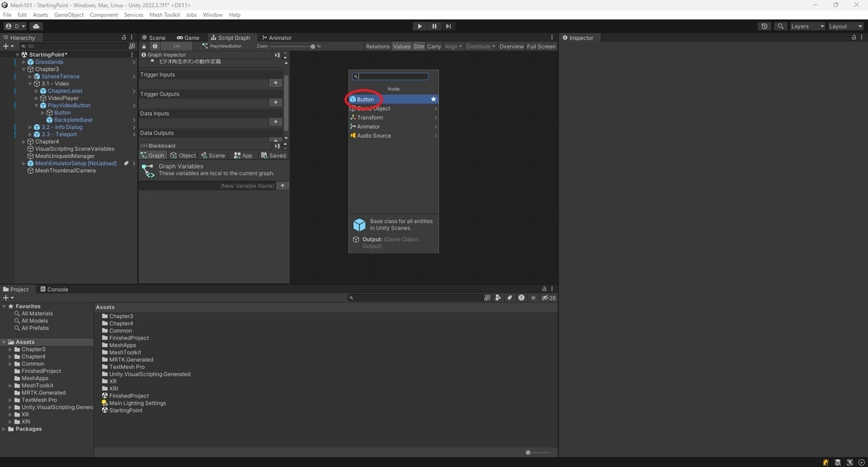Choose the Animator entry in the node menu
Viewport: 868px width, 467px height.
(393, 127)
